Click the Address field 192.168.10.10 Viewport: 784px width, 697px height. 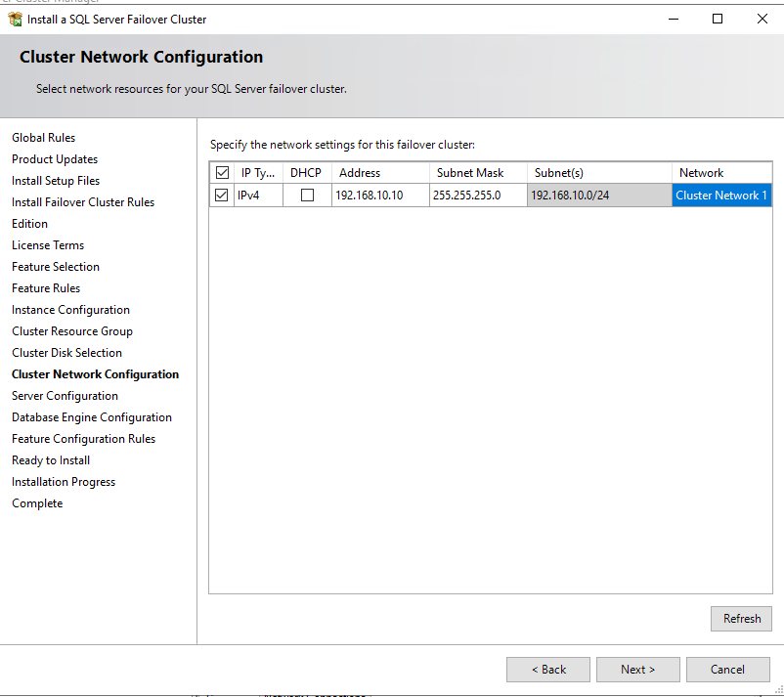coord(380,195)
